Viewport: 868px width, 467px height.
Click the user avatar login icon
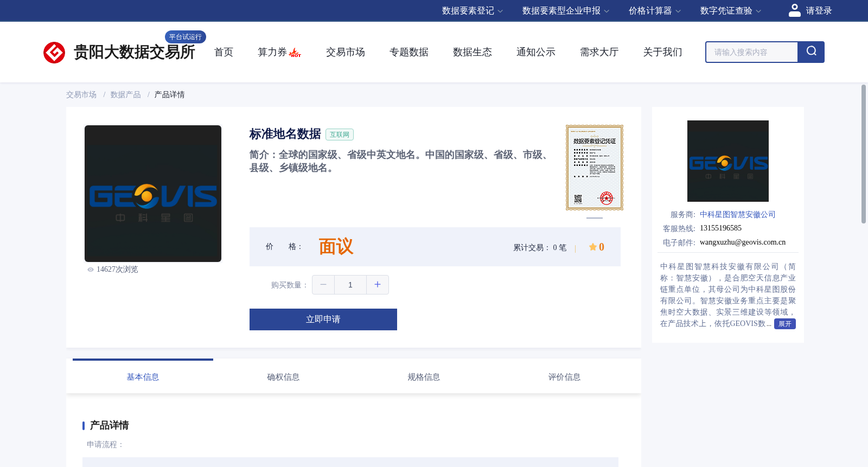coord(795,10)
